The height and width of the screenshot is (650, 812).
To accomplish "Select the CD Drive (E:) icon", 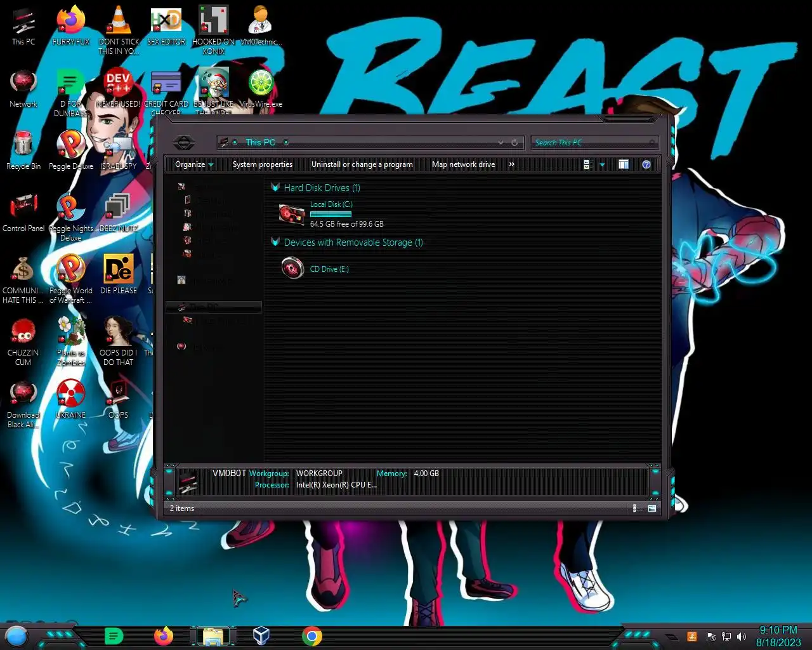I will (292, 269).
